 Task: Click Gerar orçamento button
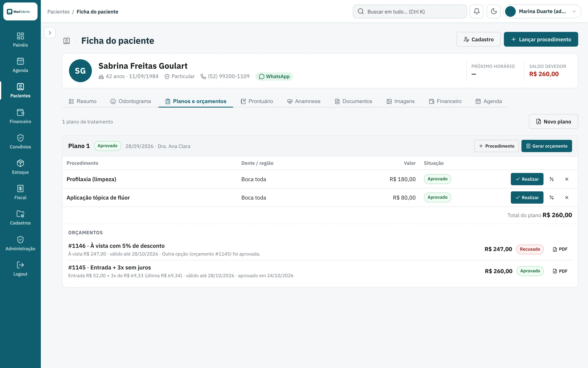pyautogui.click(x=547, y=146)
